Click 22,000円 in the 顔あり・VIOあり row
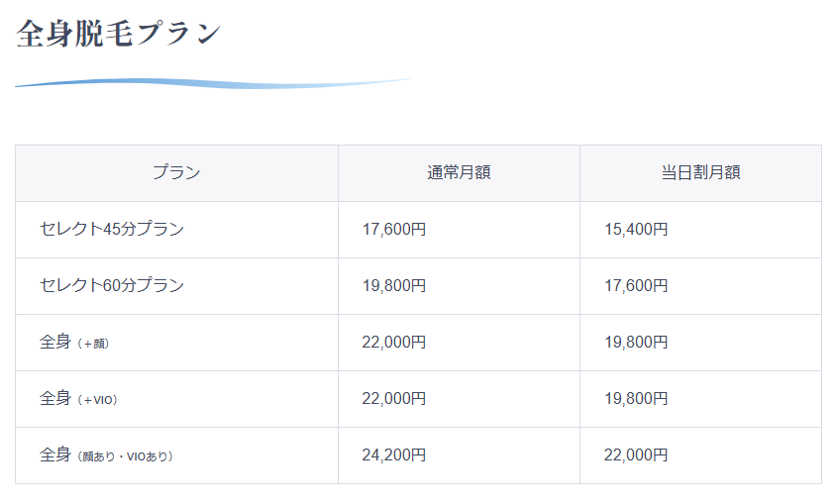Viewport: 838px width, 504px height. [636, 454]
